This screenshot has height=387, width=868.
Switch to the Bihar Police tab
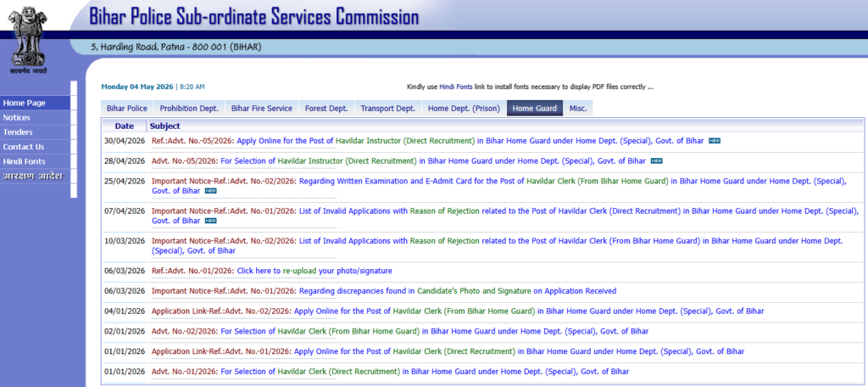127,108
